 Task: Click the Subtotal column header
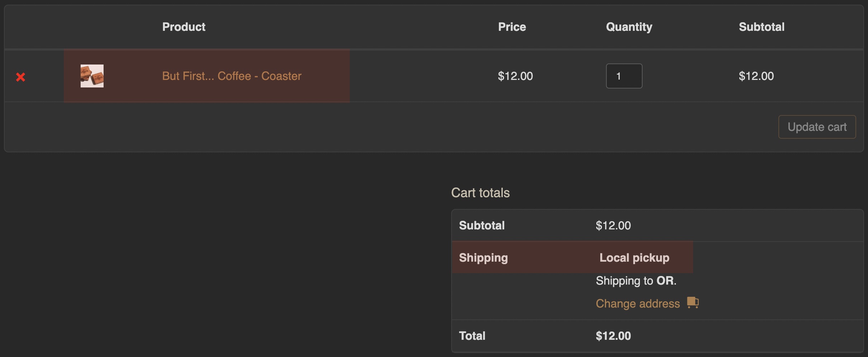(762, 27)
